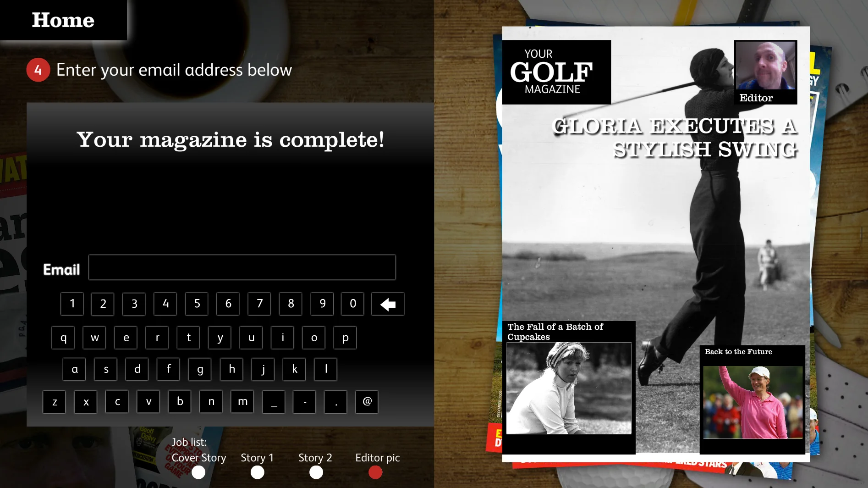868x488 pixels.
Task: Tap the letter x key
Action: pyautogui.click(x=86, y=402)
